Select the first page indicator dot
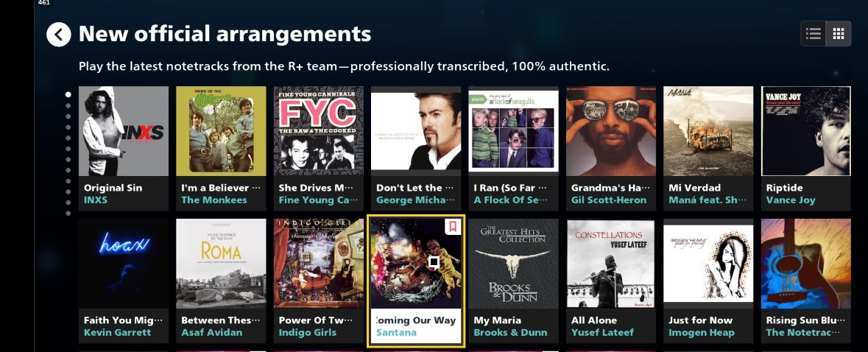Viewport: 868px width, 352px height. click(x=68, y=95)
